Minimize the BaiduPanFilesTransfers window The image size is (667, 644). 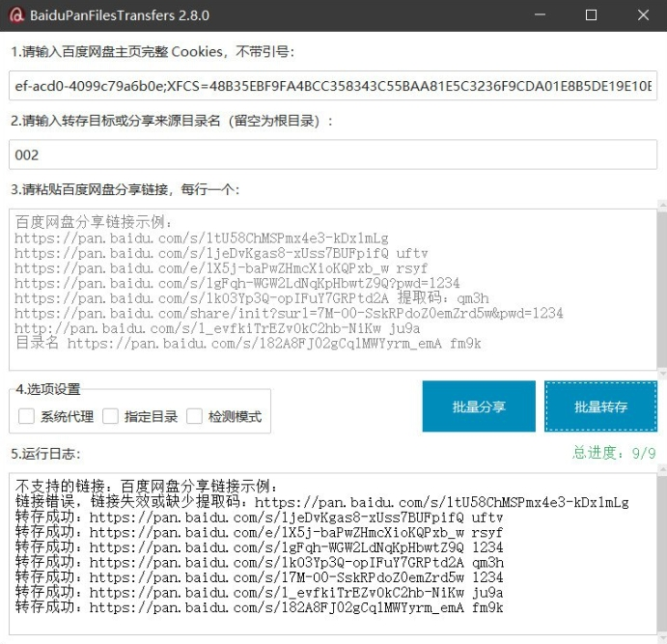[541, 15]
